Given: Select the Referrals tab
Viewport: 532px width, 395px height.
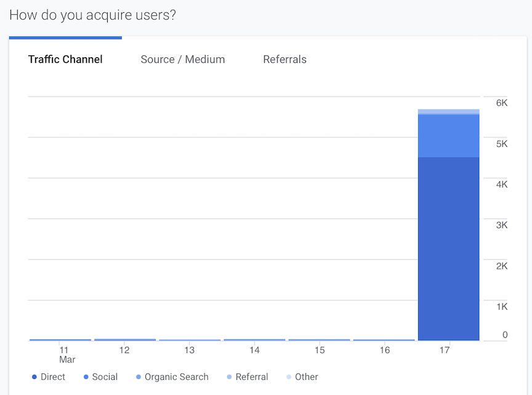Looking at the screenshot, I should tap(284, 60).
